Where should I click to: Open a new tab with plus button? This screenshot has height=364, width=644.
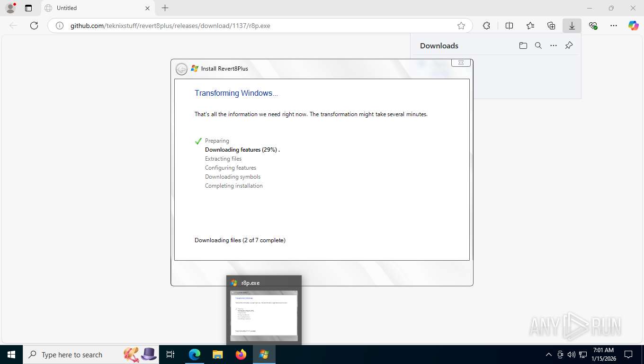coord(165,8)
